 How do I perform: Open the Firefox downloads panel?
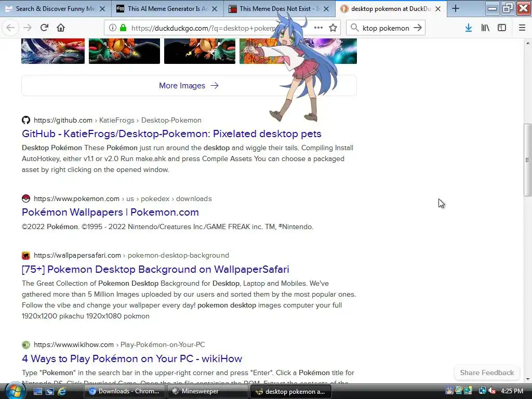point(469,28)
